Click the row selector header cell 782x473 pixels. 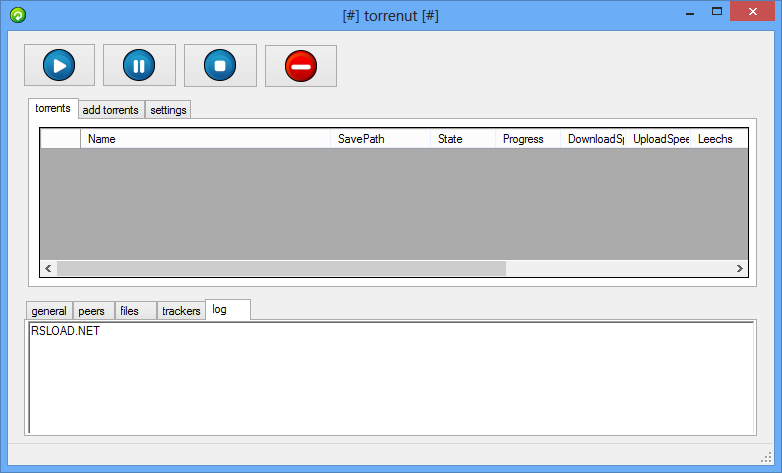(60, 139)
